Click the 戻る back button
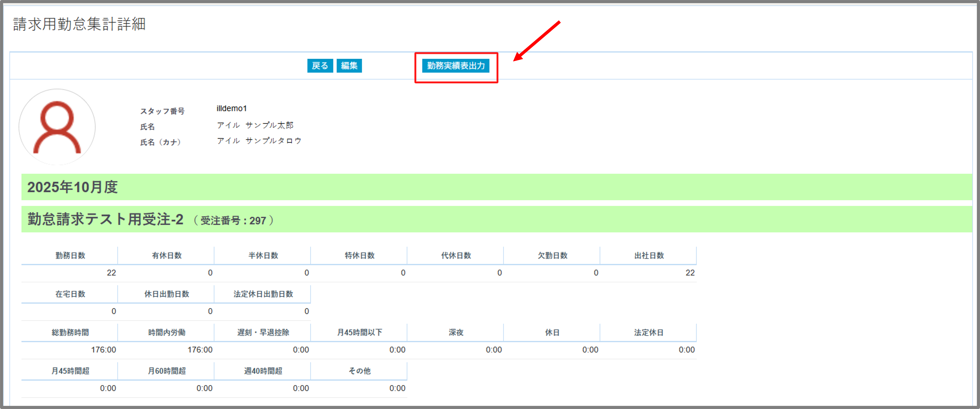Screen dimensions: 980x409 click(320, 66)
